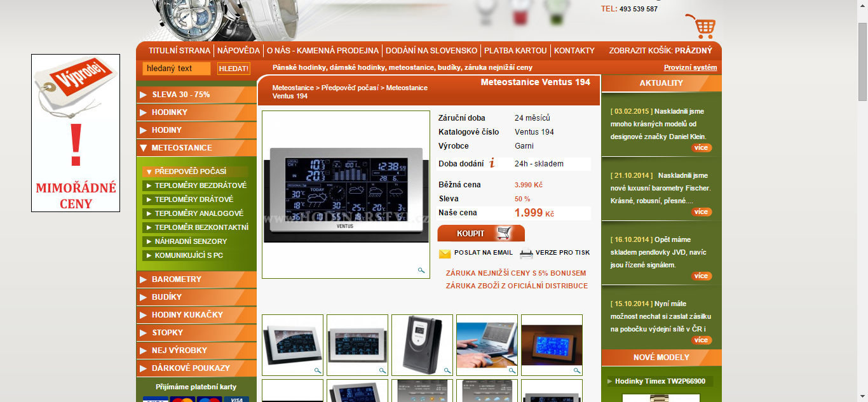The height and width of the screenshot is (402, 868).
Task: Click více for 15.10.2014 news
Action: (702, 340)
